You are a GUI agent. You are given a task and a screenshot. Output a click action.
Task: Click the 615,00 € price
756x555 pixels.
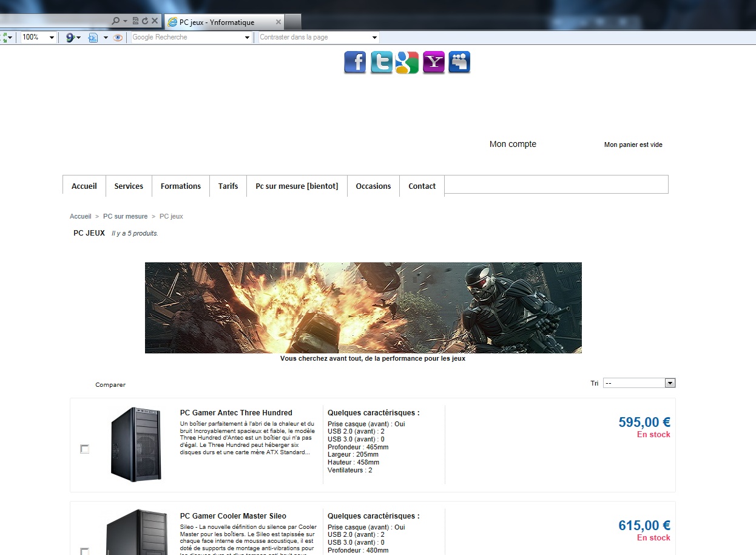pyautogui.click(x=644, y=525)
